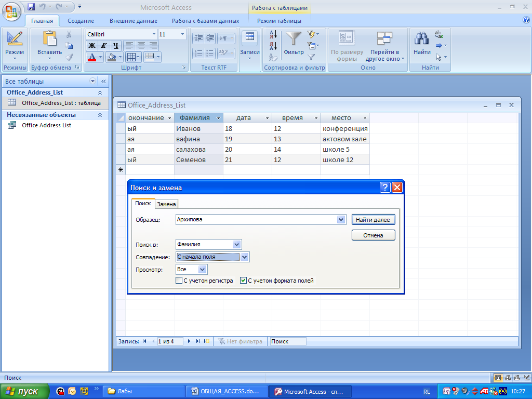Image resolution: width=532 pixels, height=399 pixels.
Task: Open the Создание ribbon tab
Action: point(81,21)
